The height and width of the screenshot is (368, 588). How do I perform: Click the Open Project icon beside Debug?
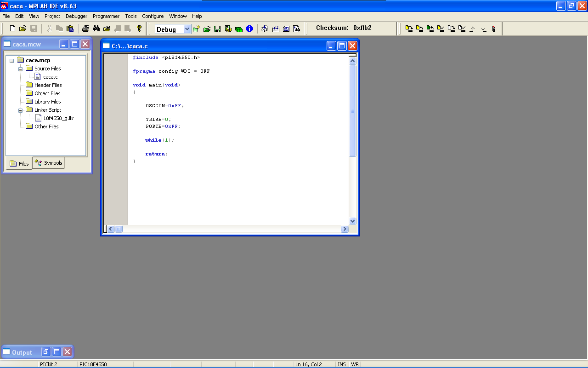point(207,29)
